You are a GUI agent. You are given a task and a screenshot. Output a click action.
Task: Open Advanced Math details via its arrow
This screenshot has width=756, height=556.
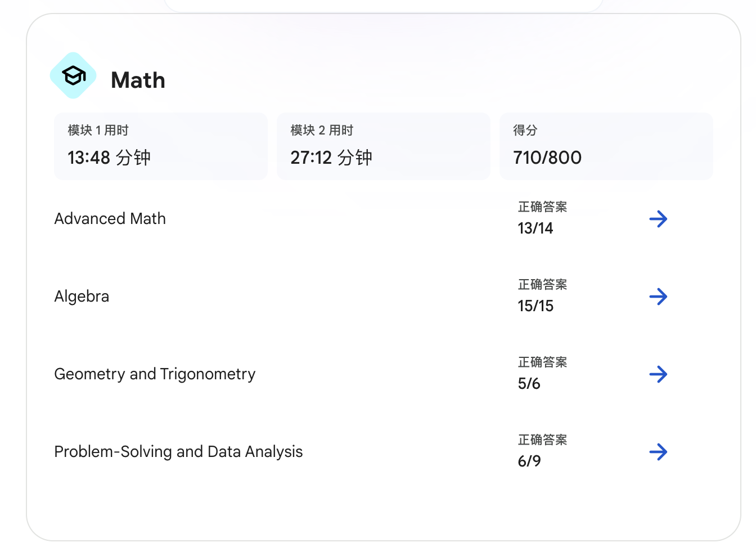click(658, 219)
